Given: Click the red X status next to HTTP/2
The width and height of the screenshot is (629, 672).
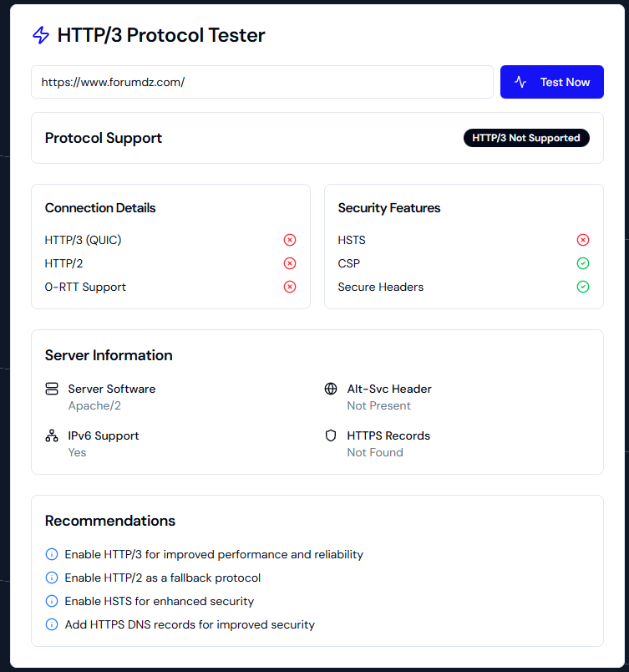Looking at the screenshot, I should coord(290,263).
